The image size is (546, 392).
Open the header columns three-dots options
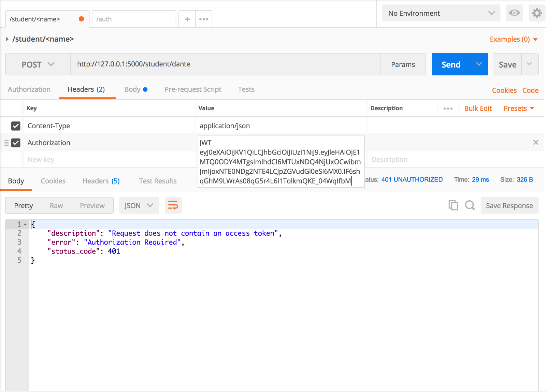coord(448,108)
